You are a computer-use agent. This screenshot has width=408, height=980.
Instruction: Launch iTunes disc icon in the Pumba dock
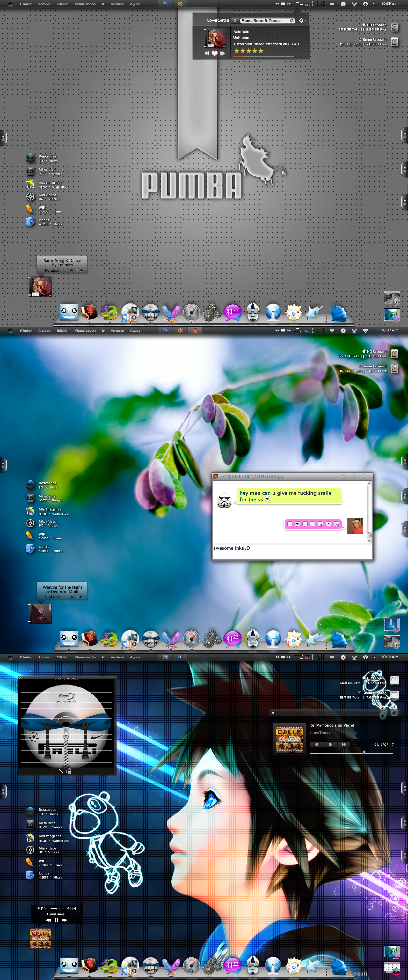(x=130, y=313)
